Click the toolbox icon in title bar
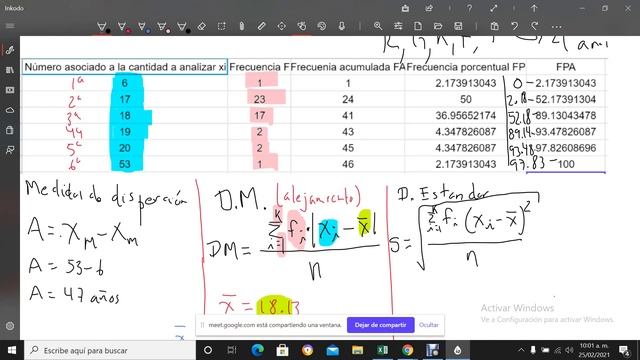This screenshot has height=360, width=640. coord(405,8)
